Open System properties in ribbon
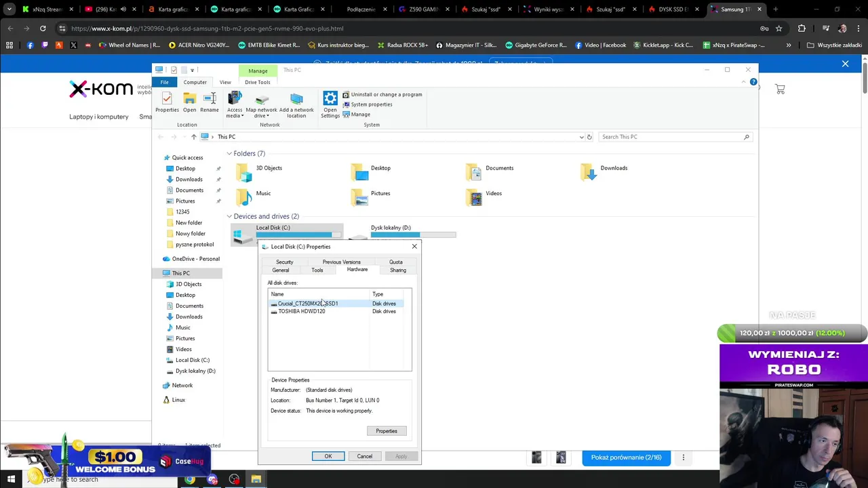Viewport: 868px width, 488px height. pyautogui.click(x=367, y=104)
